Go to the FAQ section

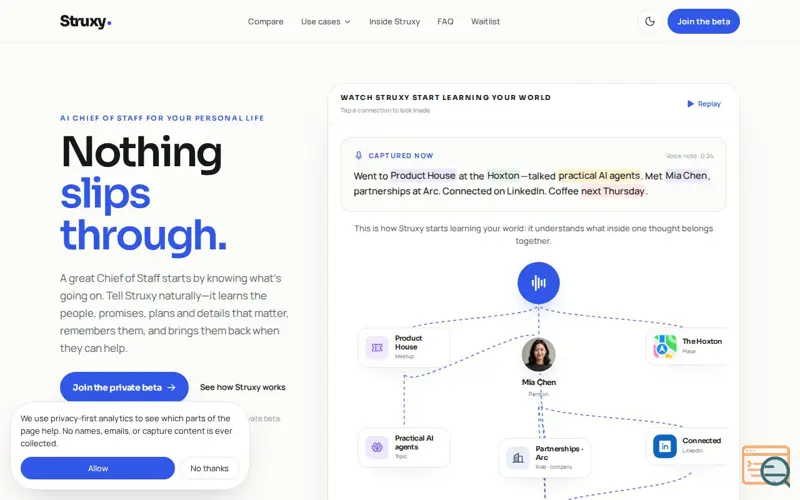445,21
